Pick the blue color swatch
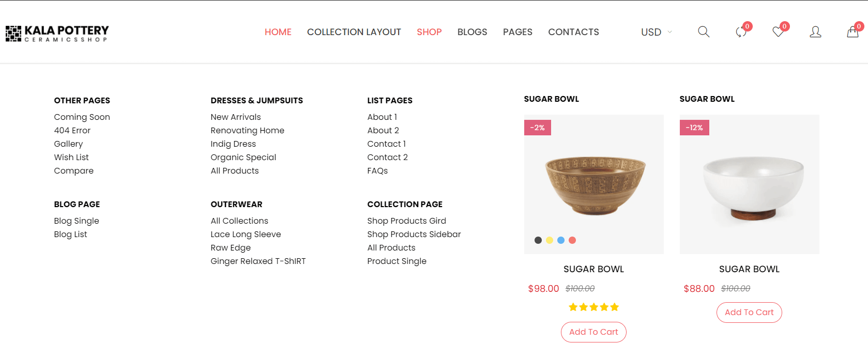This screenshot has width=868, height=359. coord(561,240)
